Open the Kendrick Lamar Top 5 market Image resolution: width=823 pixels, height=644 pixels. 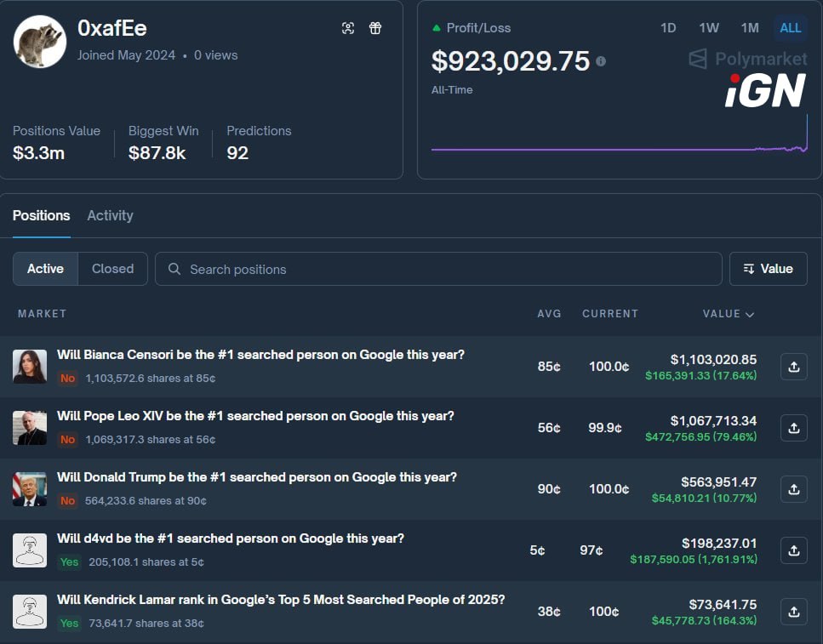tap(281, 600)
